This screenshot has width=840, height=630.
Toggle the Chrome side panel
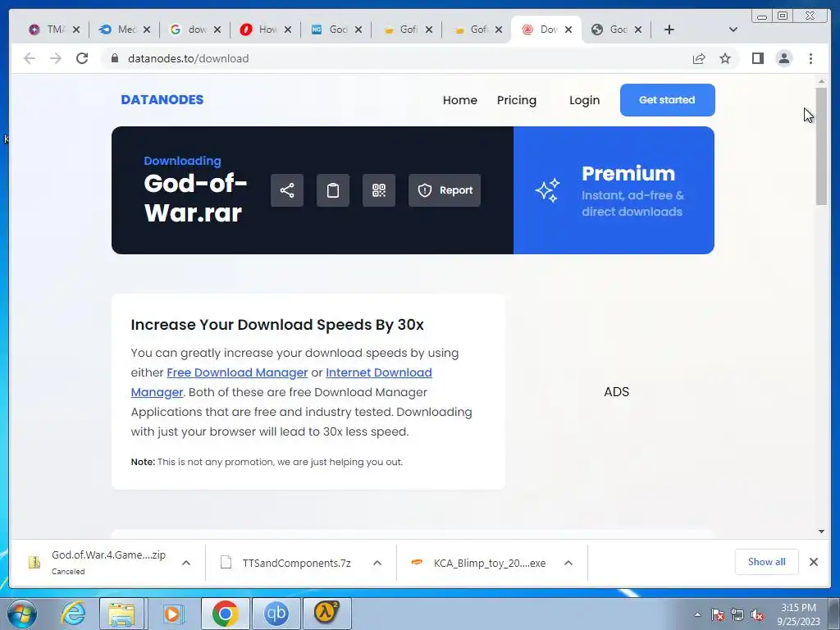click(757, 58)
